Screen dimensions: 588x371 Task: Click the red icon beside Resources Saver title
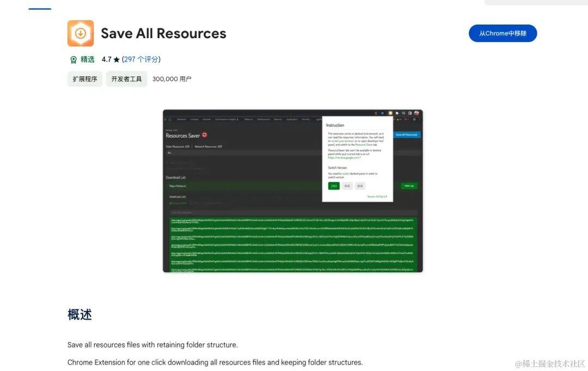click(205, 135)
